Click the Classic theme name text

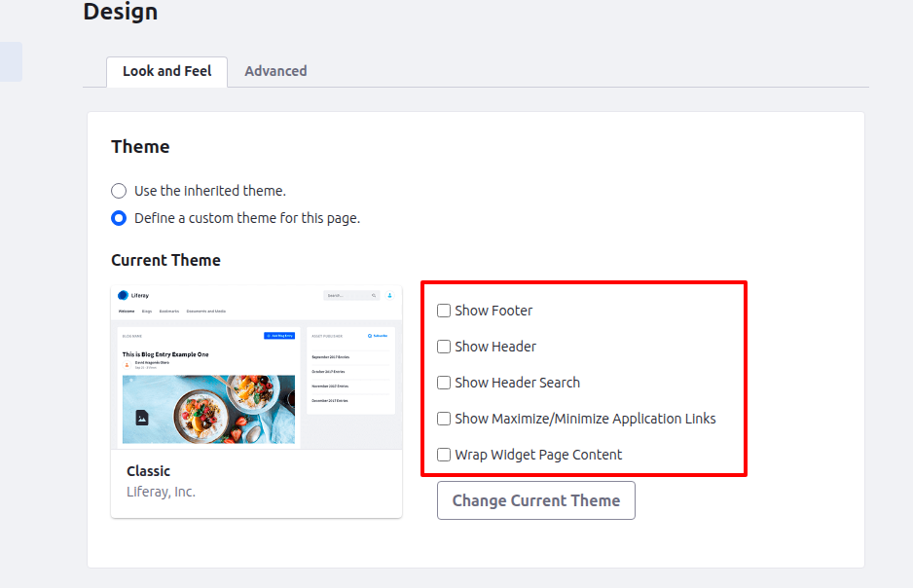[x=149, y=471]
